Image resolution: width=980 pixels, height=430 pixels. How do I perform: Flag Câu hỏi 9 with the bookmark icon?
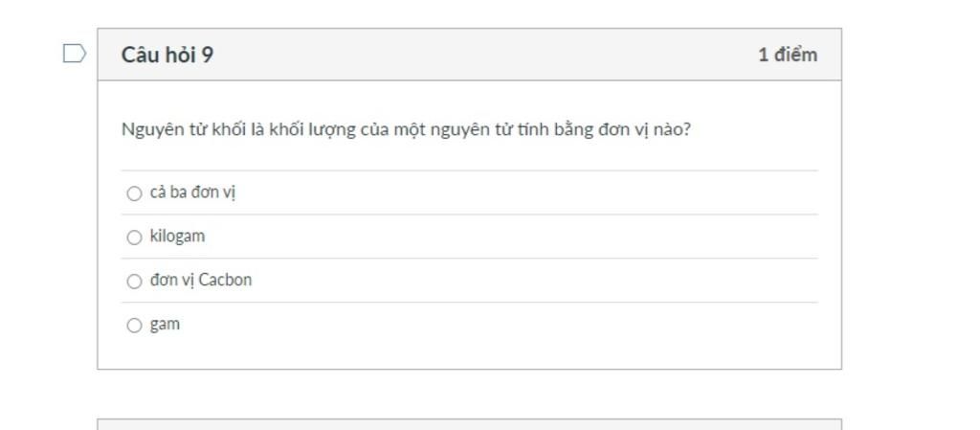(x=75, y=54)
